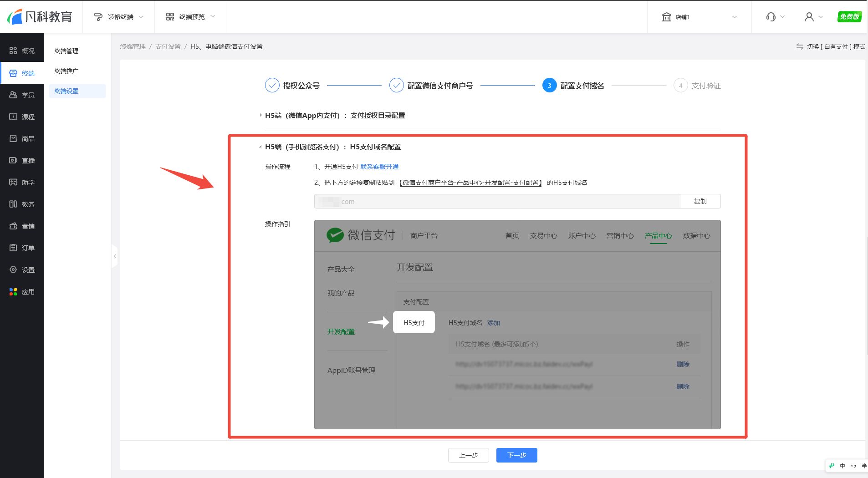
Task: Click the WeChat Pay guide screenshot image
Action: coord(517,325)
